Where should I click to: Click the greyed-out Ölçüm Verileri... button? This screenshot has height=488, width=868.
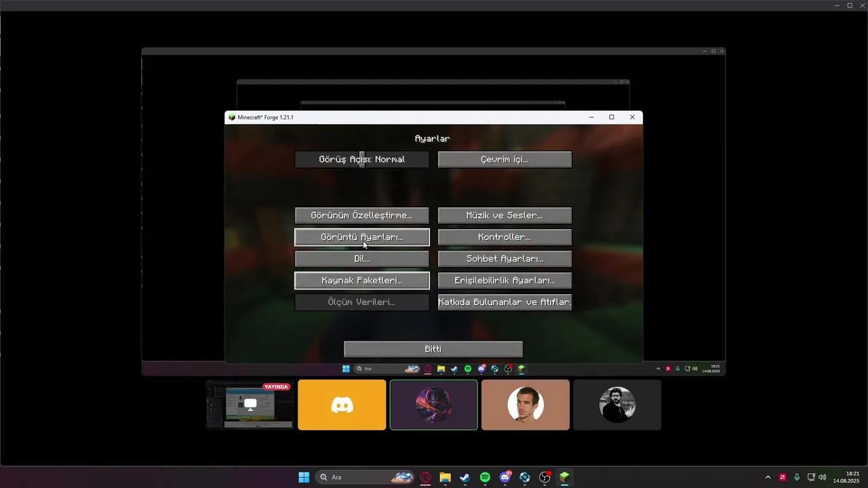pyautogui.click(x=362, y=302)
